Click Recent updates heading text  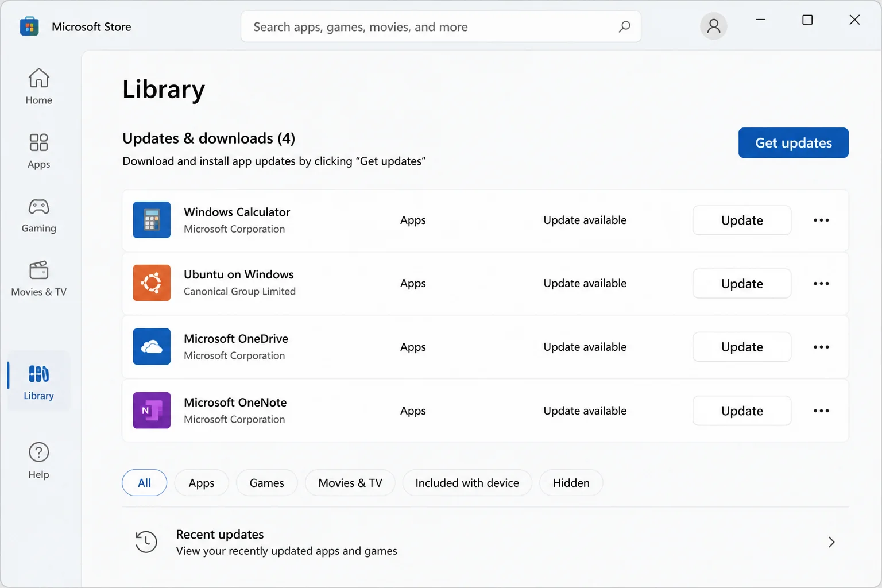[220, 535]
